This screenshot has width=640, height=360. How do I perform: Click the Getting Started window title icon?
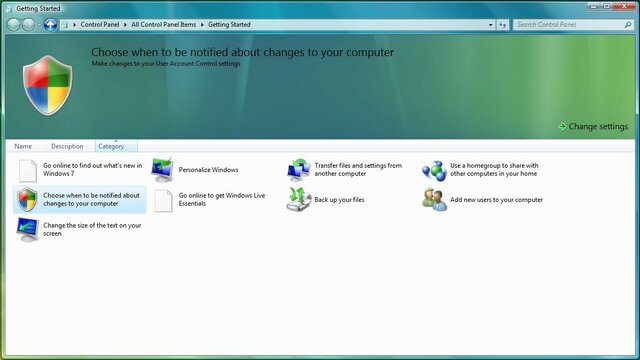(8, 9)
